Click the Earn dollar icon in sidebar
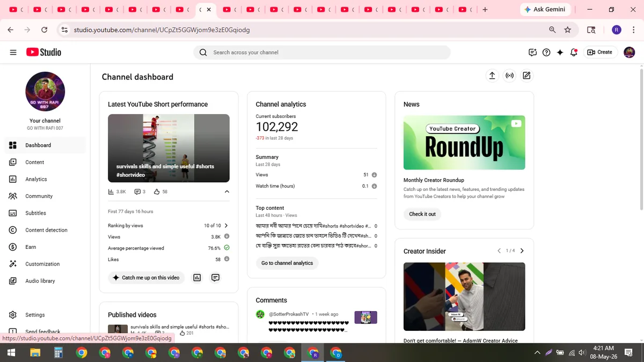Image resolution: width=644 pixels, height=362 pixels. 13,247
